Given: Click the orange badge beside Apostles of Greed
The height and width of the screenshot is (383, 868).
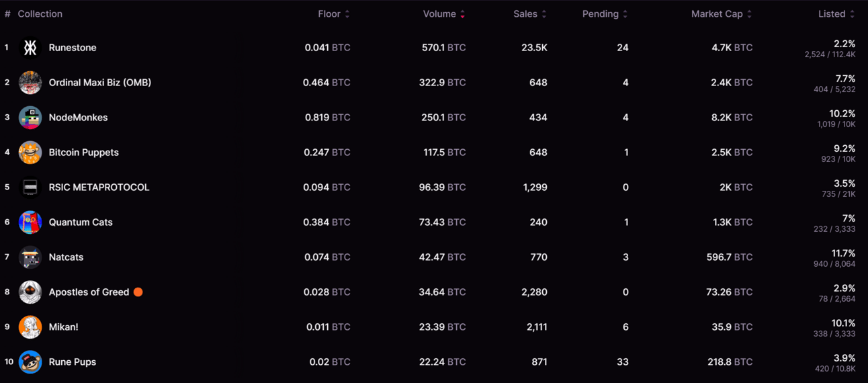Looking at the screenshot, I should 138,292.
